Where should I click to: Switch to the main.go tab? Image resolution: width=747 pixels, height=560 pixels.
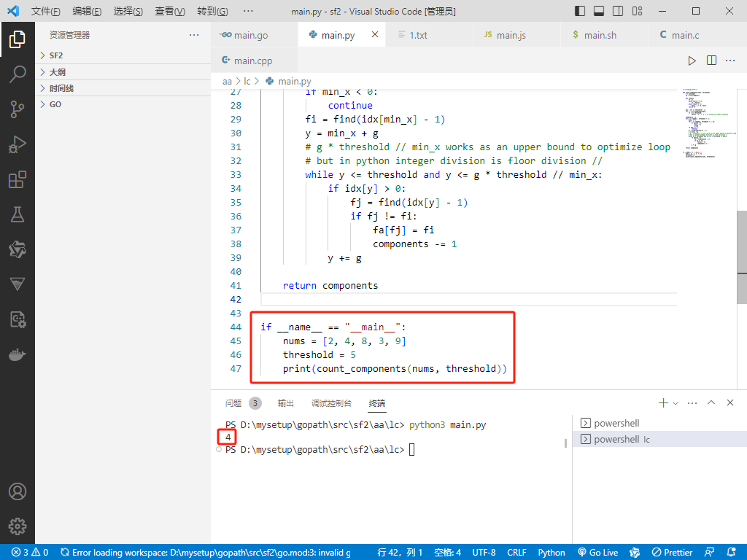point(255,35)
